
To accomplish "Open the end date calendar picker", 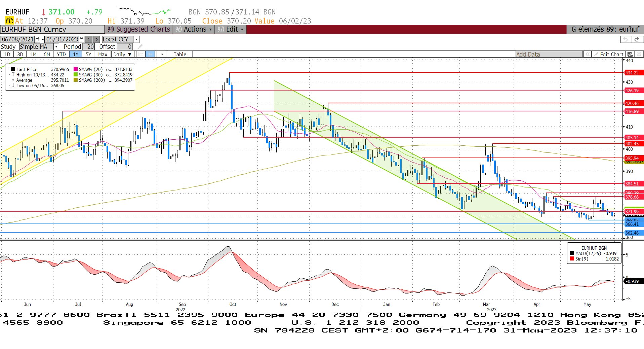I will [x=81, y=39].
